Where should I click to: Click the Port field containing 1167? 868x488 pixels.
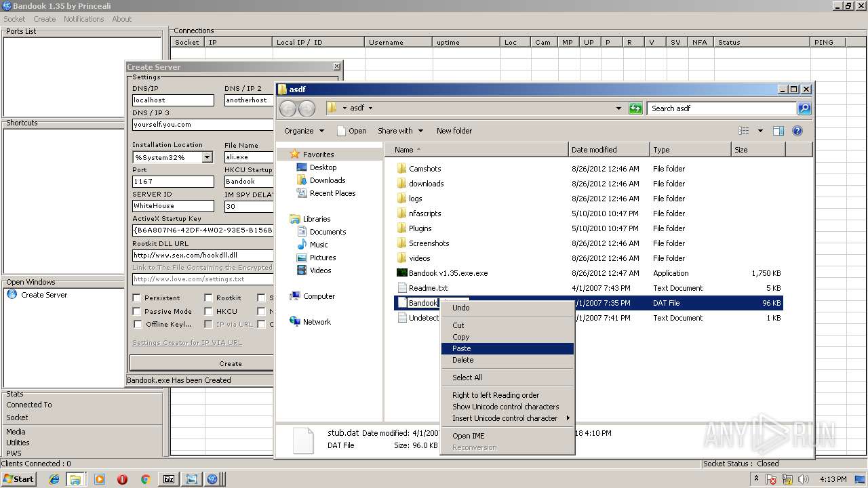(173, 182)
